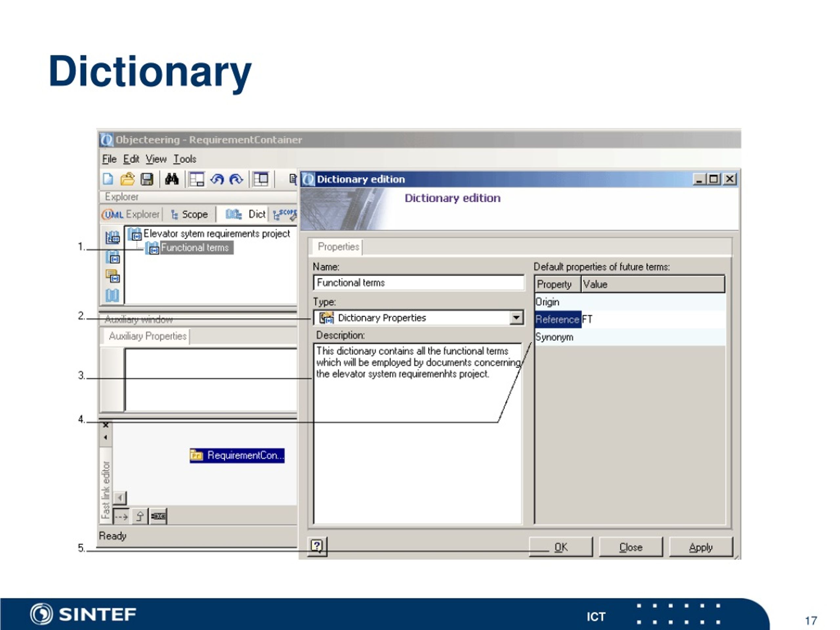Select the Elevator sytem requirements project node
Image resolution: width=840 pixels, height=630 pixels.
point(217,234)
